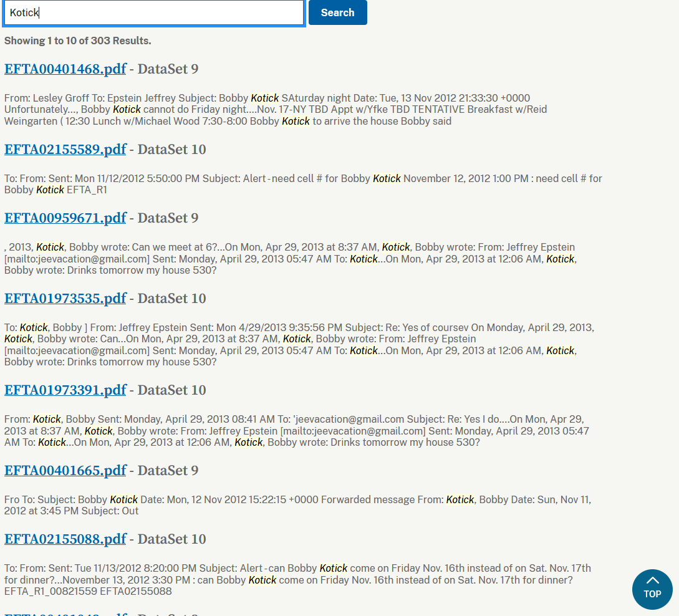Click 'DataSet 9' label beside EFTA00401665.pdf
Image resolution: width=679 pixels, height=616 pixels.
click(168, 470)
